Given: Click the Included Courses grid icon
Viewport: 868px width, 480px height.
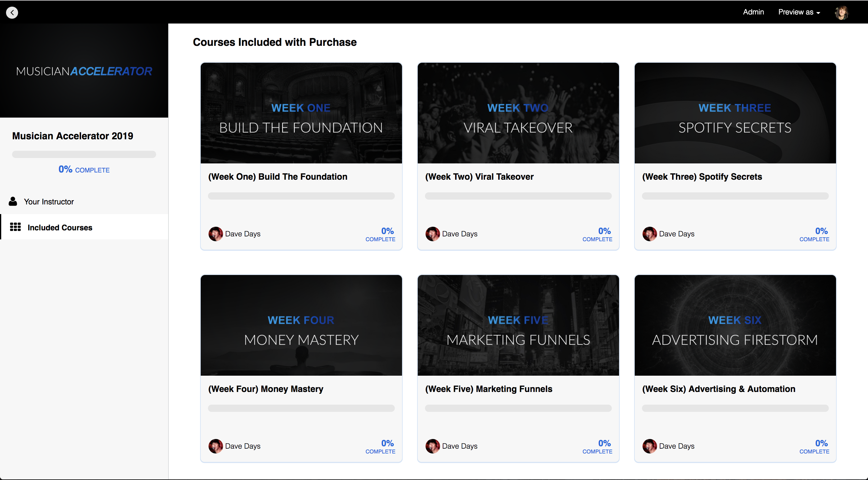Looking at the screenshot, I should coord(15,227).
